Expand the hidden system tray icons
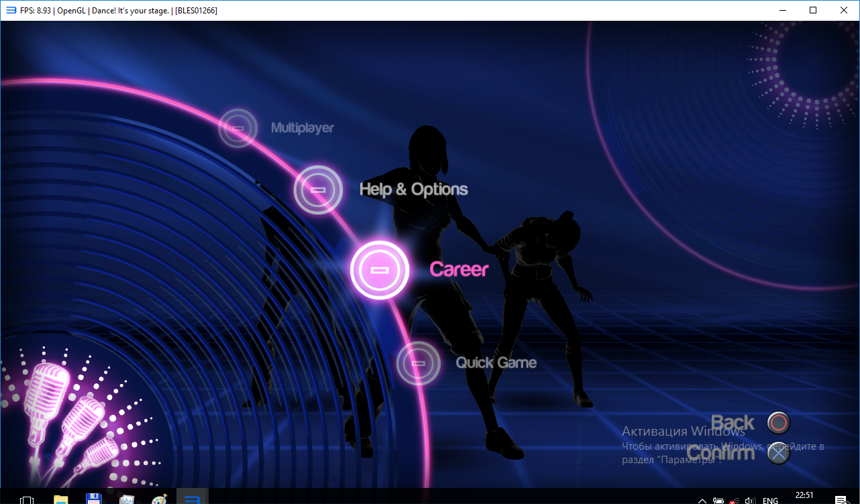The image size is (860, 504). click(x=702, y=500)
